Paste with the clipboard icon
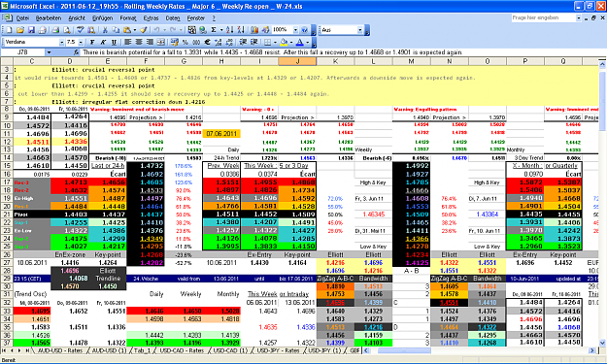Screen dimensions: 607x364 pyautogui.click(x=127, y=30)
